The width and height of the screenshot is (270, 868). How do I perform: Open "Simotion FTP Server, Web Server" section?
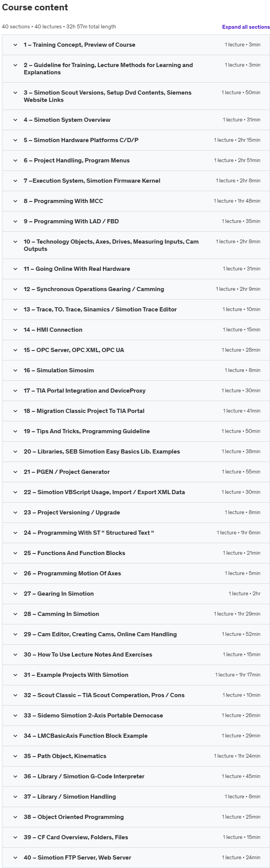point(77,858)
